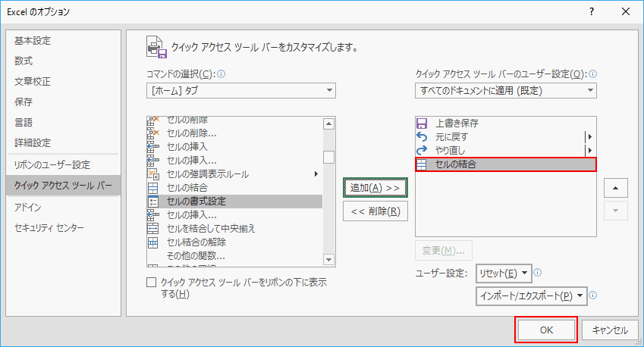Open the [ホーム] タブ command selection dropdown
This screenshot has width=644, height=347.
[x=241, y=91]
